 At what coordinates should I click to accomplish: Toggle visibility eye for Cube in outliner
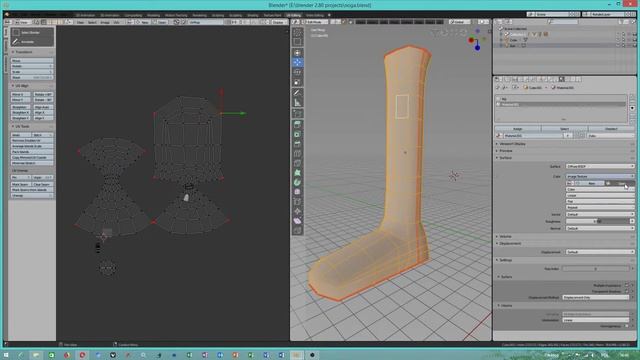point(618,40)
